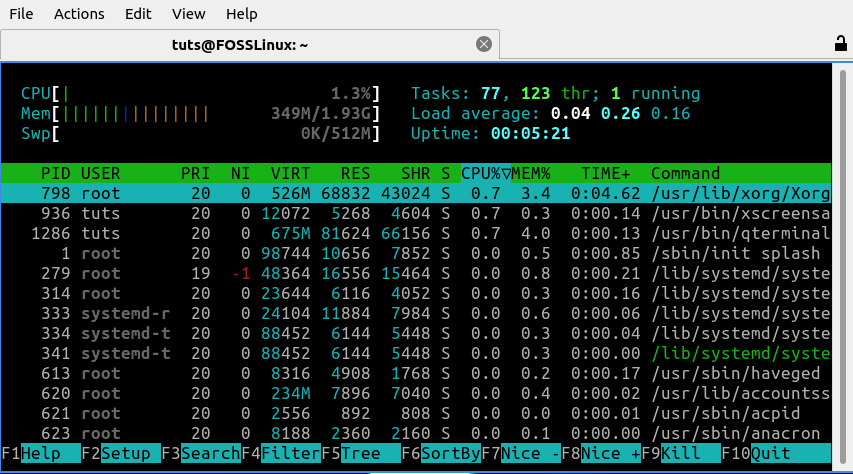853x474 pixels.
Task: Click the Load average values
Action: tap(620, 114)
